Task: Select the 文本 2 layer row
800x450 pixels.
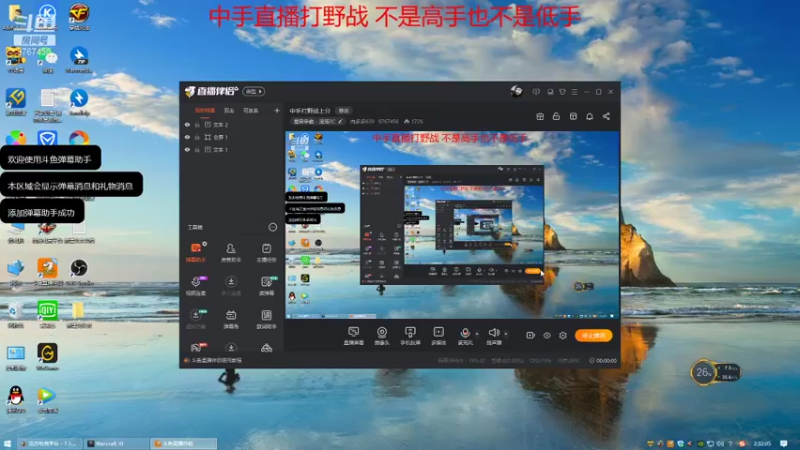Action: (x=232, y=124)
